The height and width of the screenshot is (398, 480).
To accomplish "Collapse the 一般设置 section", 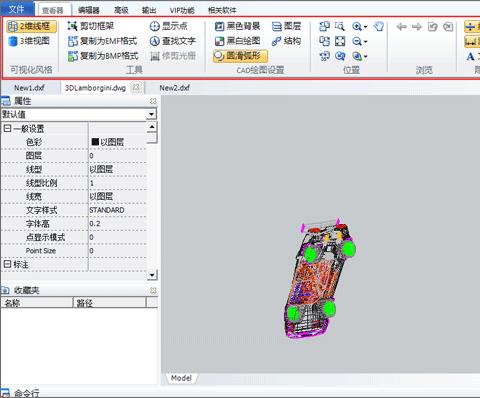I will coord(8,128).
